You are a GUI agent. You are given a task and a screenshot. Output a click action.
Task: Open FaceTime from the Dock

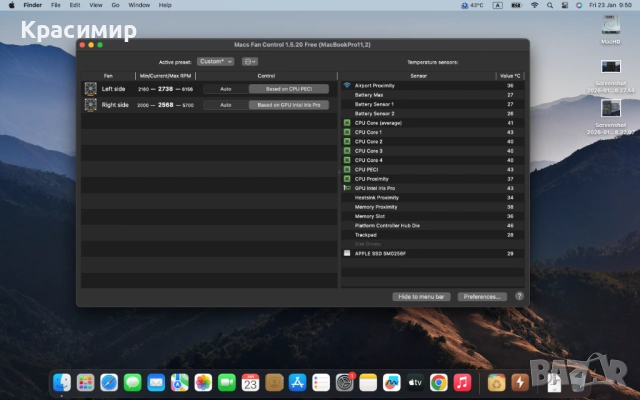pyautogui.click(x=227, y=383)
